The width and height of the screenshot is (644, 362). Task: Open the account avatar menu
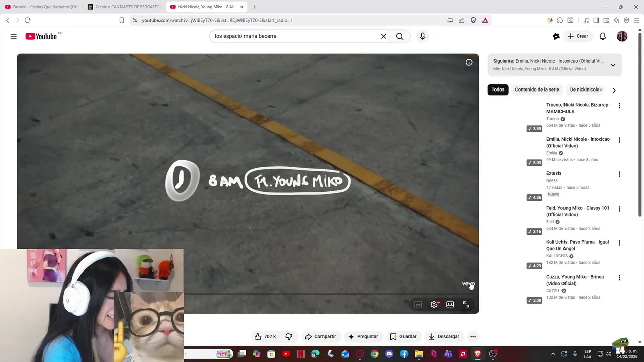point(622,36)
